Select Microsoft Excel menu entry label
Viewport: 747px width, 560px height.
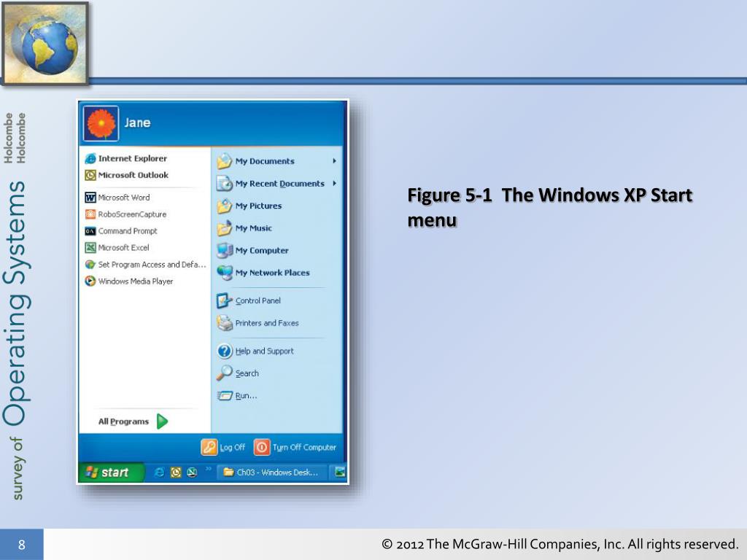124,248
